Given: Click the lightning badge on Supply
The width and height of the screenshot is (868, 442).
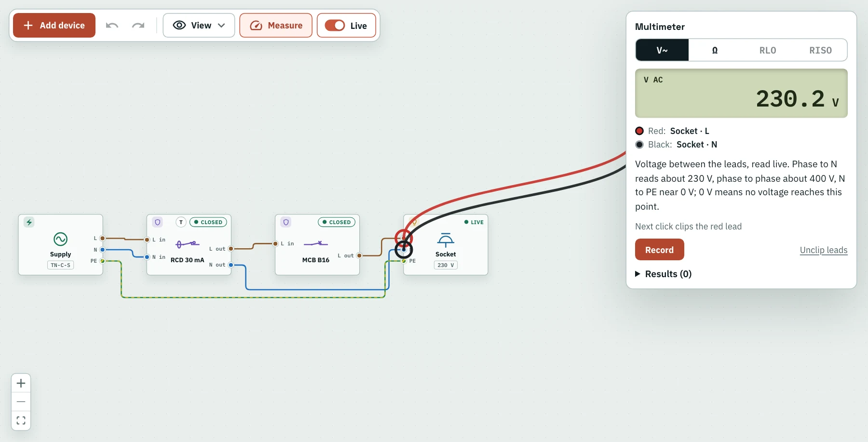Looking at the screenshot, I should click(29, 222).
